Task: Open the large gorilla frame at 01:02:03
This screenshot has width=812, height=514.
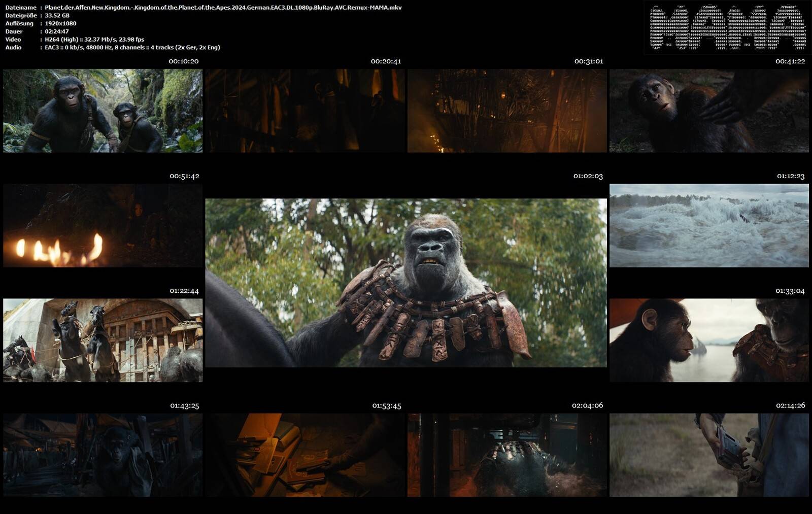Action: click(406, 283)
